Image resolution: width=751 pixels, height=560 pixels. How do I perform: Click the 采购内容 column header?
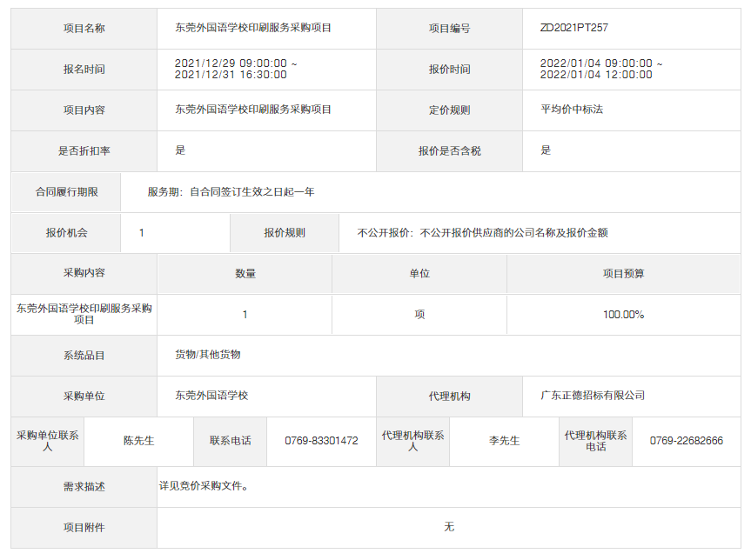click(x=84, y=273)
